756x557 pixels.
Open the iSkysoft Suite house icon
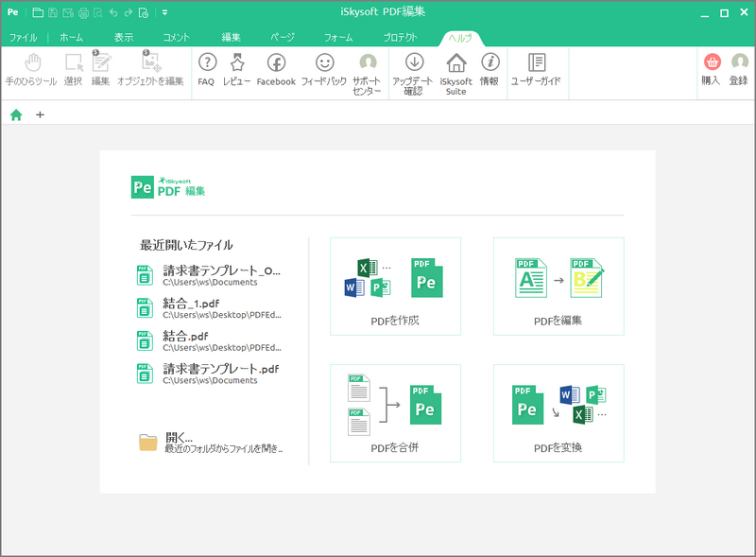(455, 75)
